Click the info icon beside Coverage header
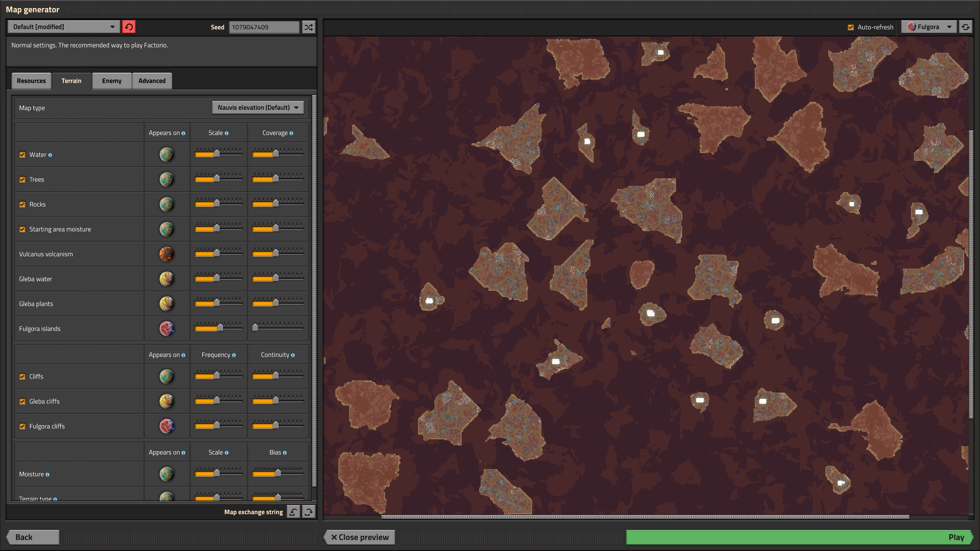Image resolution: width=980 pixels, height=551 pixels. tap(291, 133)
